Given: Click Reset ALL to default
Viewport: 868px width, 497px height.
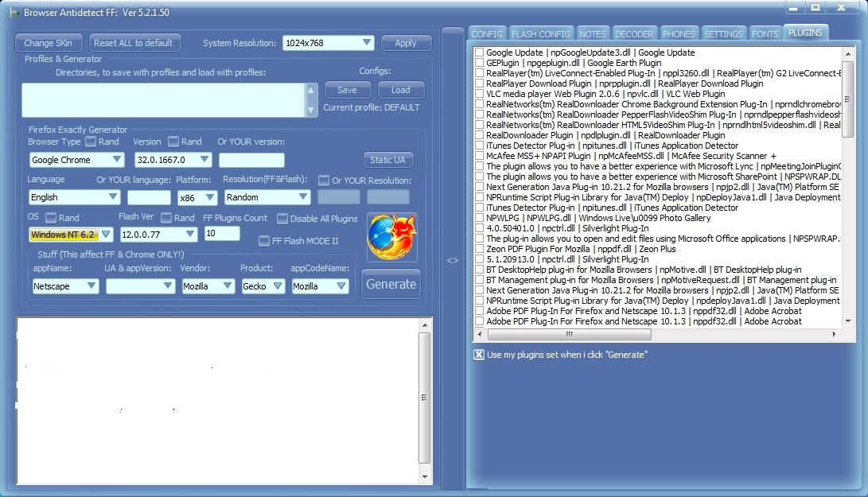Looking at the screenshot, I should (134, 42).
